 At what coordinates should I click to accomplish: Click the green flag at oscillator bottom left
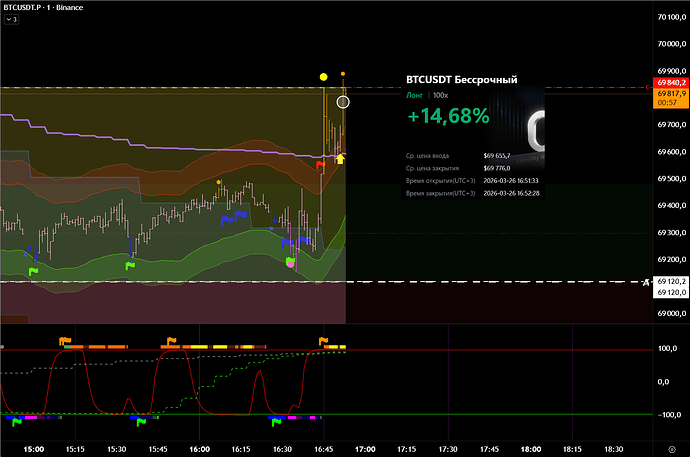click(16, 422)
